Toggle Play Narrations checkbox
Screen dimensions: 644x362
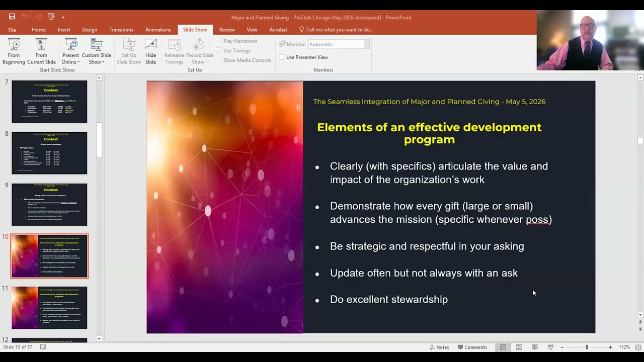pyautogui.click(x=236, y=41)
